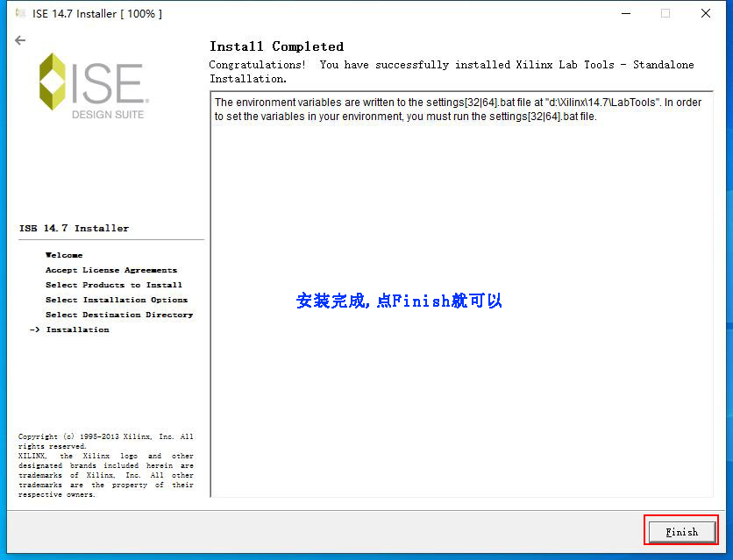Minimize the ISE installer window
733x560 pixels.
625,13
